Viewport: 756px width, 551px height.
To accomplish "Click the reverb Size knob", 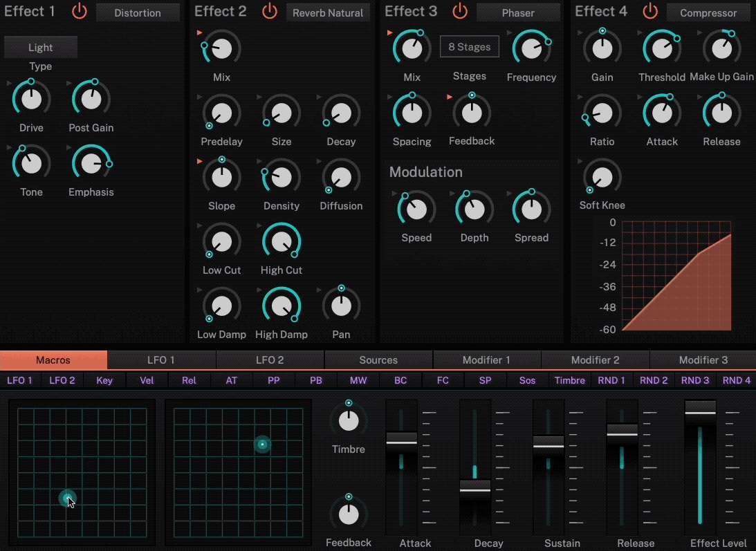I will (x=282, y=113).
